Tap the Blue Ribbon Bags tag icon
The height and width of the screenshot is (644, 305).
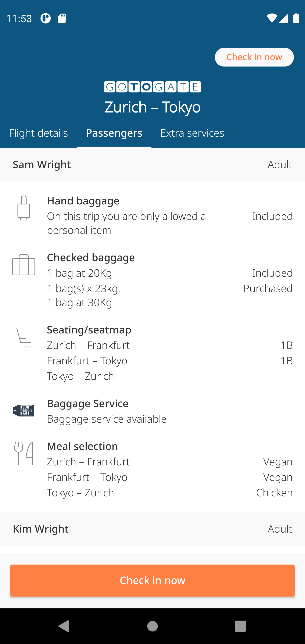pos(24,410)
